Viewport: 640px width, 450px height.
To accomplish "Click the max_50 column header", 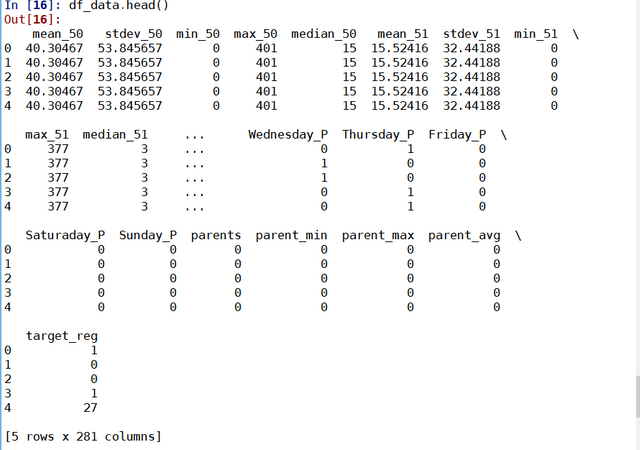I will (x=255, y=34).
